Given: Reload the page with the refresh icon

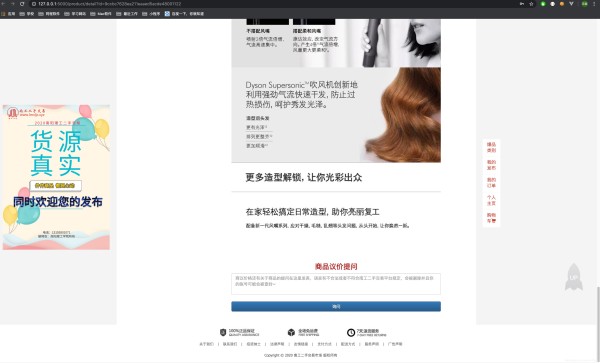Looking at the screenshot, I should tap(22, 4).
